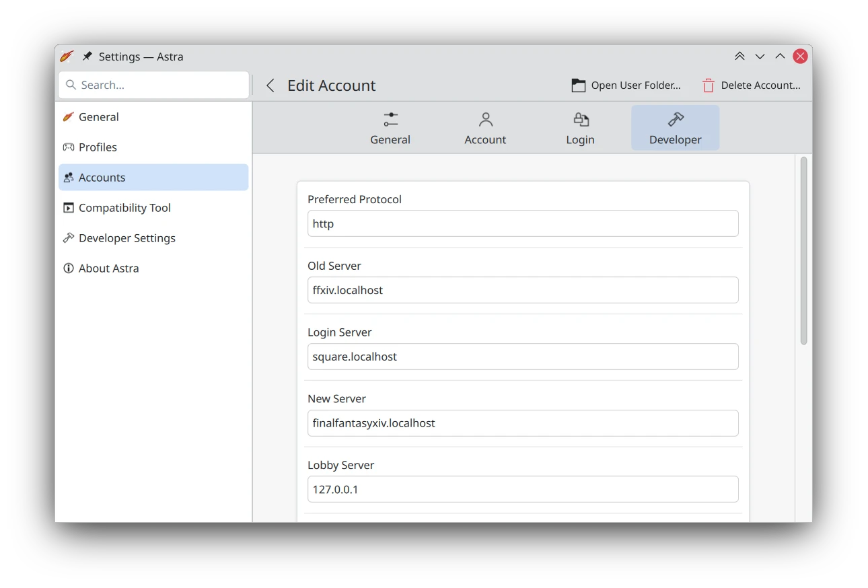868x588 pixels.
Task: Close the Settings window
Action: pos(800,57)
